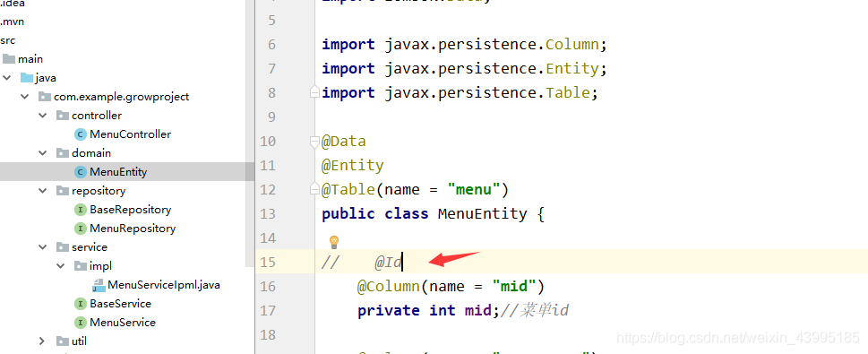Expand the util package
Screen dimensions: 868x354
point(43,341)
